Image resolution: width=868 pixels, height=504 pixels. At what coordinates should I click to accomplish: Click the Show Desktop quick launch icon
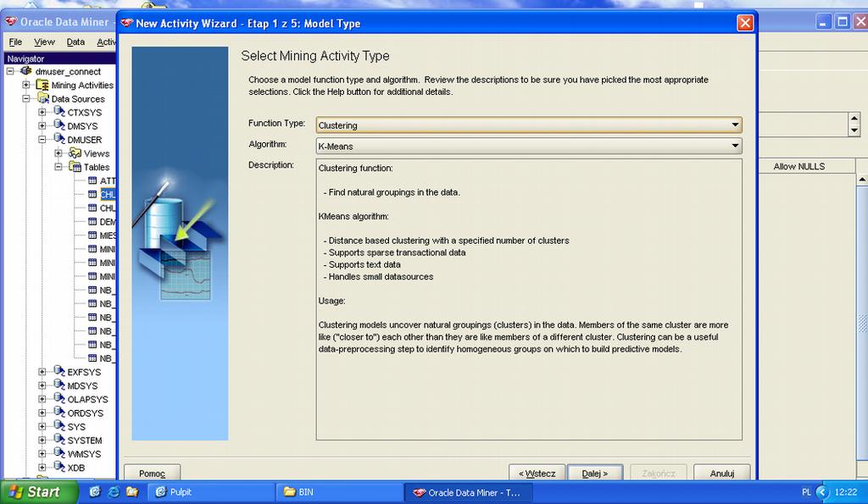(95, 491)
